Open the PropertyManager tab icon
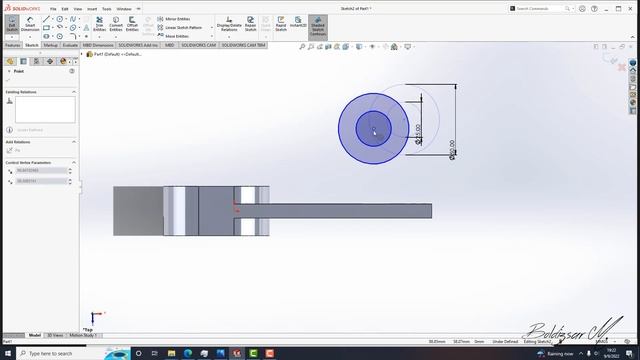Viewport: 640px width, 360px height. pyautogui.click(x=23, y=61)
